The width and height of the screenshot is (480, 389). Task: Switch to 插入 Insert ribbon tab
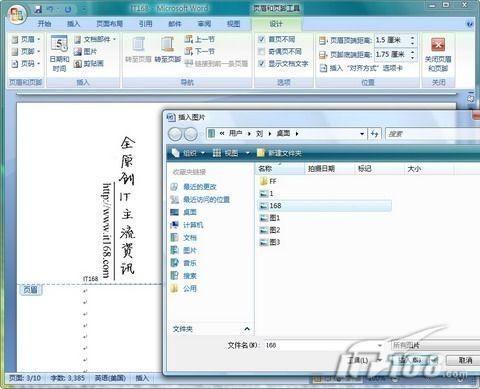click(73, 24)
